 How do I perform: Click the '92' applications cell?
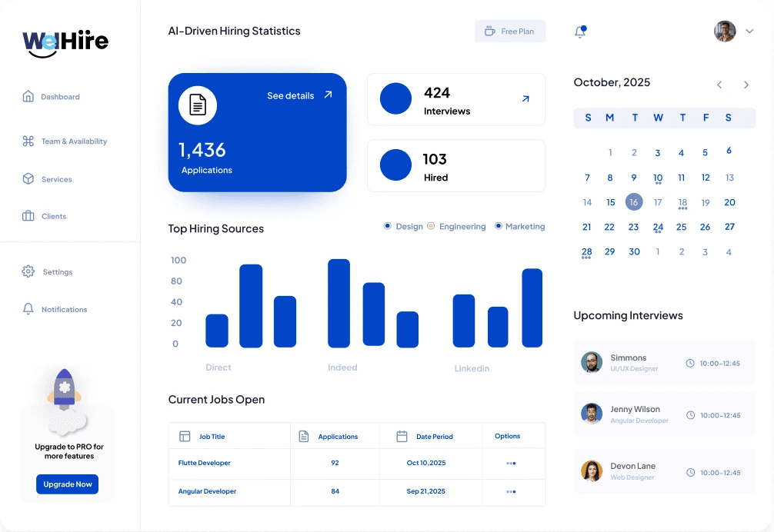(335, 463)
